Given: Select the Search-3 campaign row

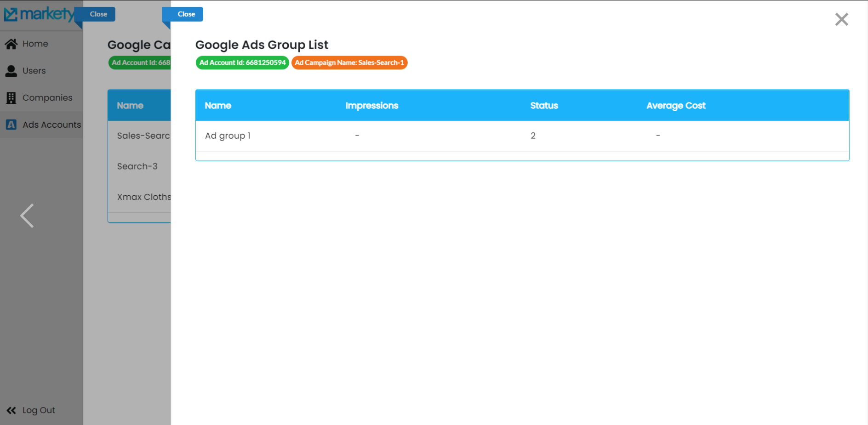Looking at the screenshot, I should (x=137, y=166).
